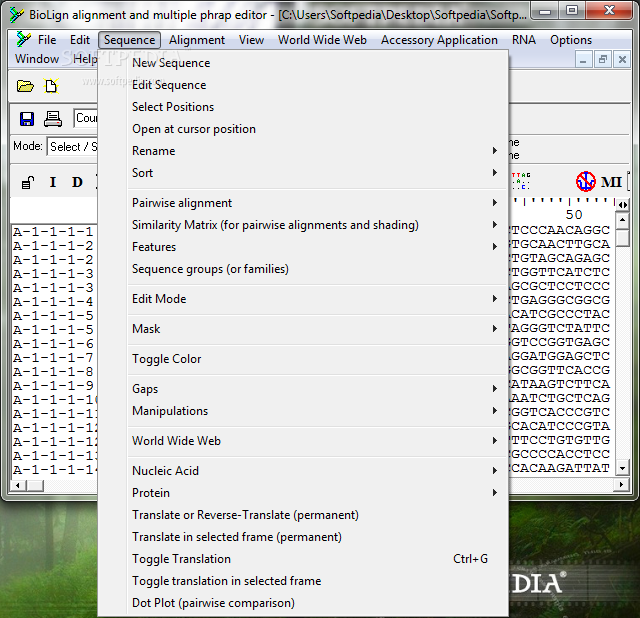Click the printer icon
Image resolution: width=640 pixels, height=618 pixels.
[53, 119]
